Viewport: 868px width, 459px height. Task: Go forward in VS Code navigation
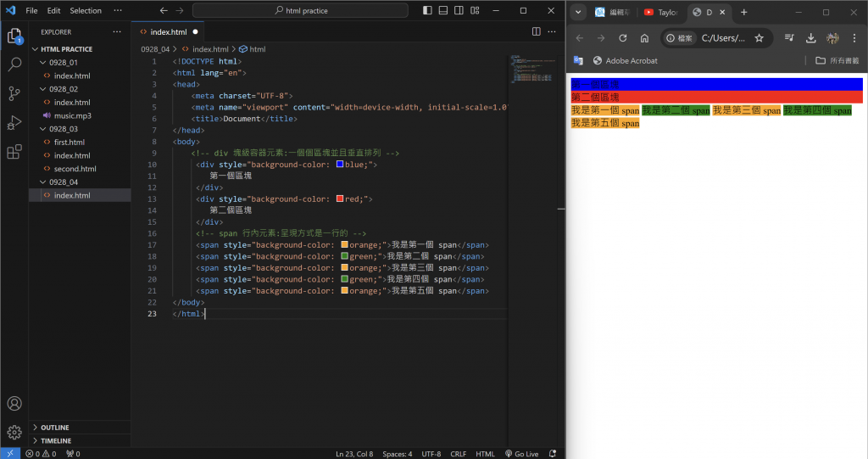tap(180, 10)
